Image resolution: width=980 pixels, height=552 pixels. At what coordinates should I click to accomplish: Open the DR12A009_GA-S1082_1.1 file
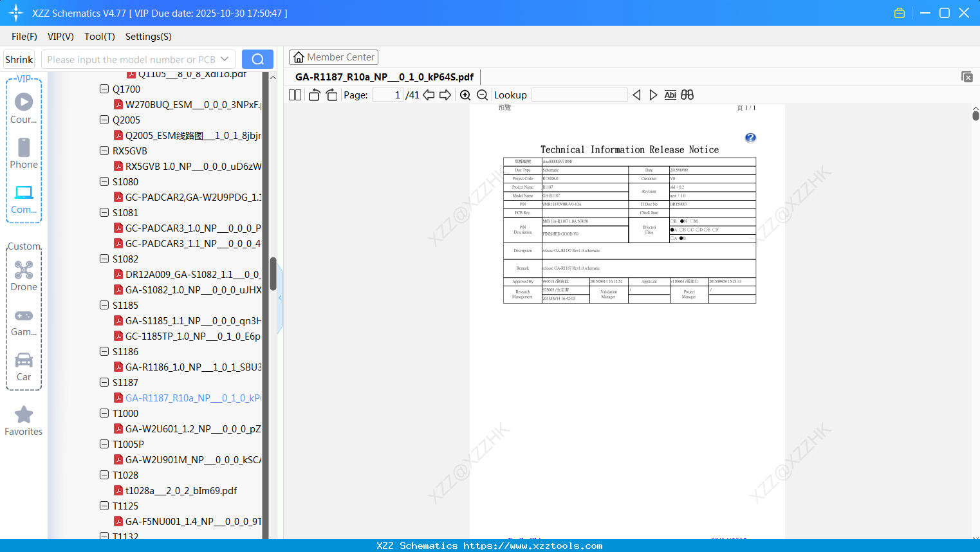click(193, 274)
